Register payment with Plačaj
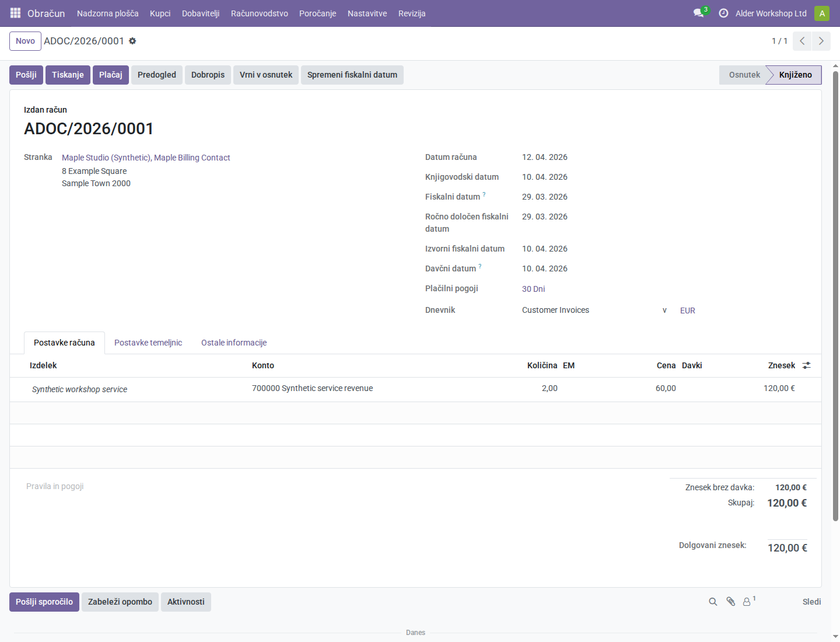The height and width of the screenshot is (642, 840). [111, 75]
